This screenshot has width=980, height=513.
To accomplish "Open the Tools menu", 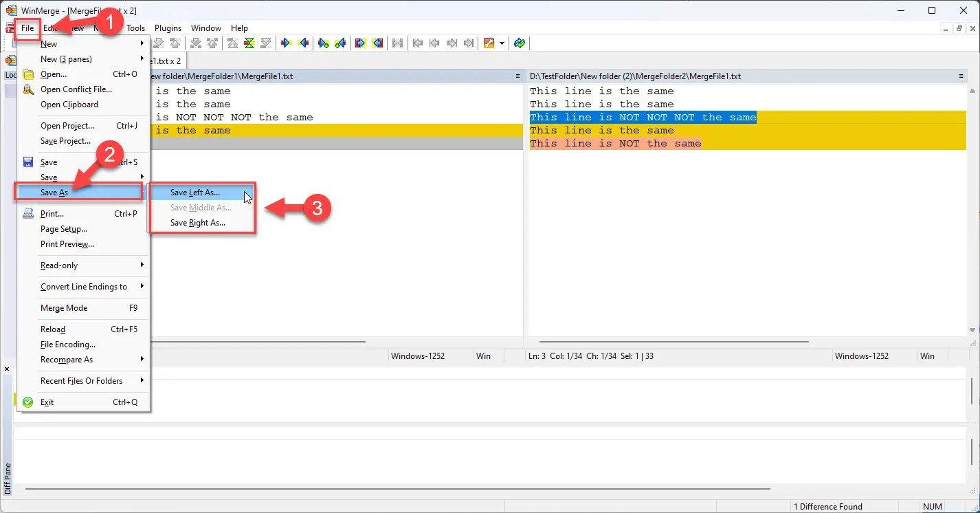I will (x=135, y=28).
